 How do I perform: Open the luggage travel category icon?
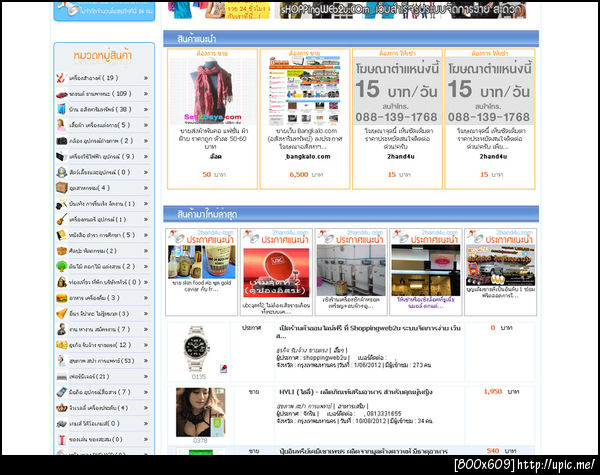62,282
